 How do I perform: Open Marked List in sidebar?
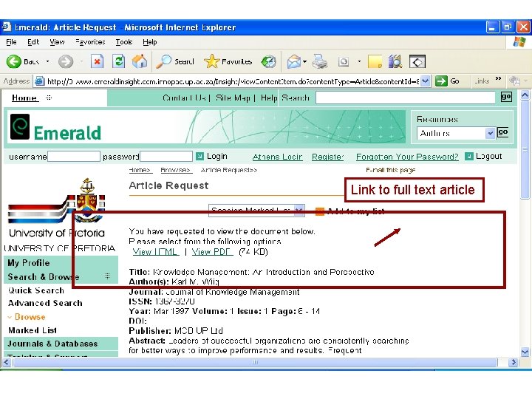pos(33,330)
